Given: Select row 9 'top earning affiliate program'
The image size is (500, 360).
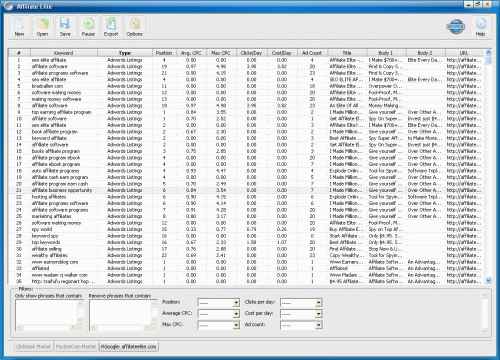Looking at the screenshot, I should pos(246,112).
